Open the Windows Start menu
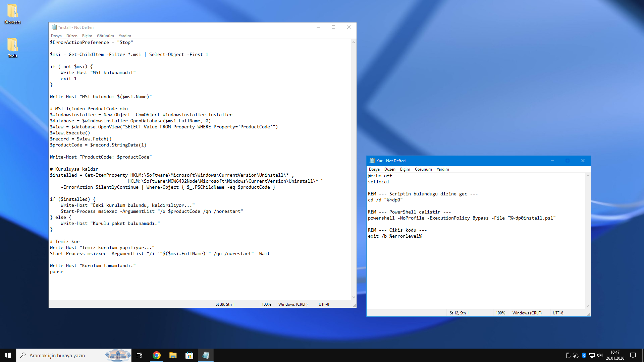This screenshot has width=644, height=362. 8,355
